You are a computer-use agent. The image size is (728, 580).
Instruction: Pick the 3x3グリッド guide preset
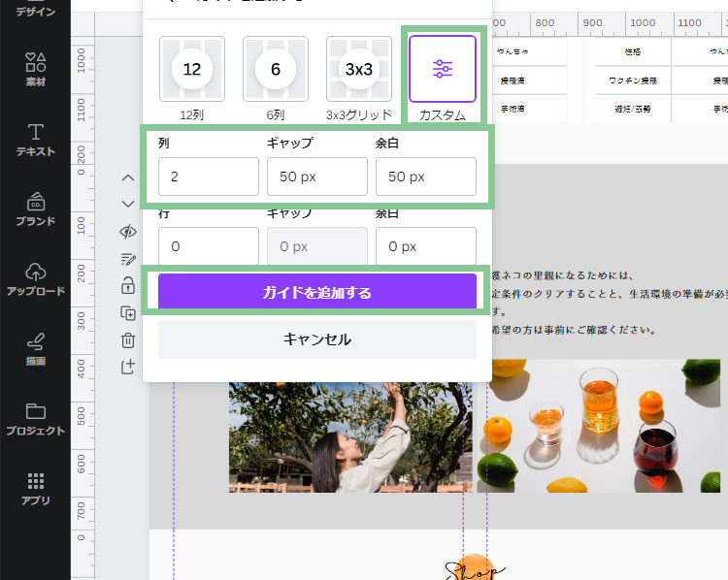point(359,69)
